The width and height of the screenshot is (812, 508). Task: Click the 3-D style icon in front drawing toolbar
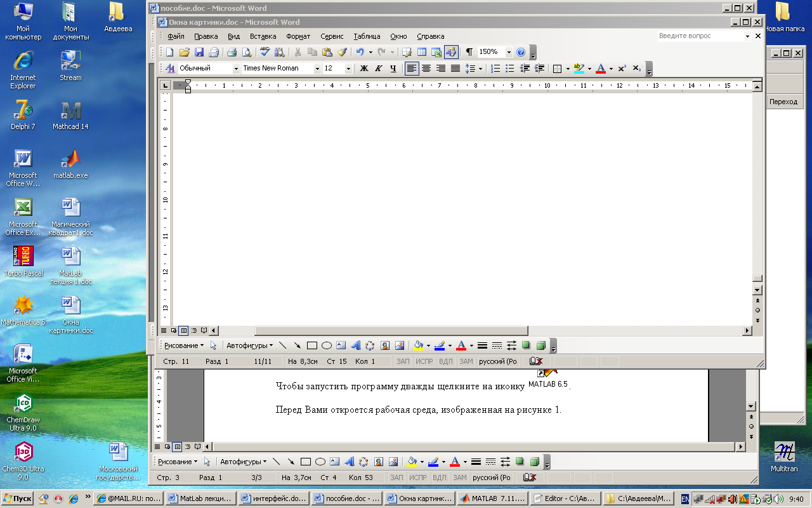point(540,345)
